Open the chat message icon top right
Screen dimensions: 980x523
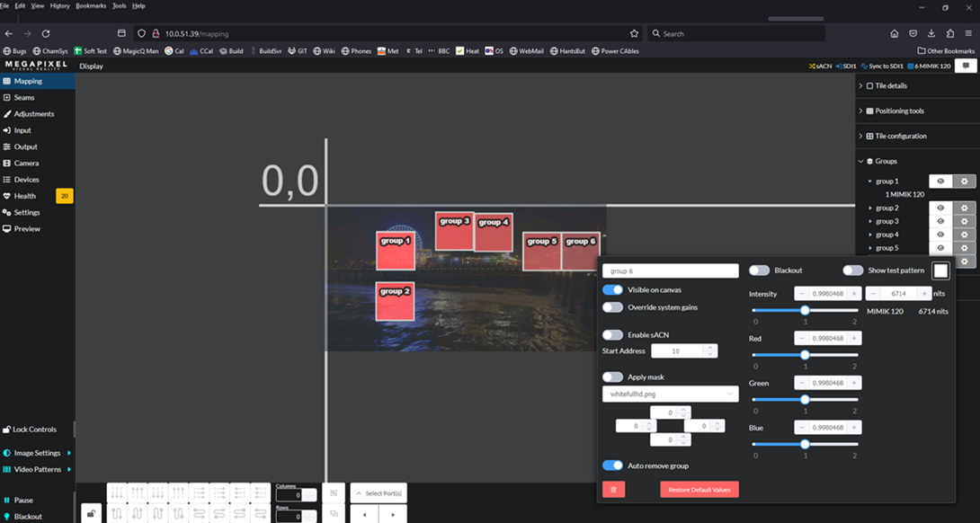click(966, 66)
